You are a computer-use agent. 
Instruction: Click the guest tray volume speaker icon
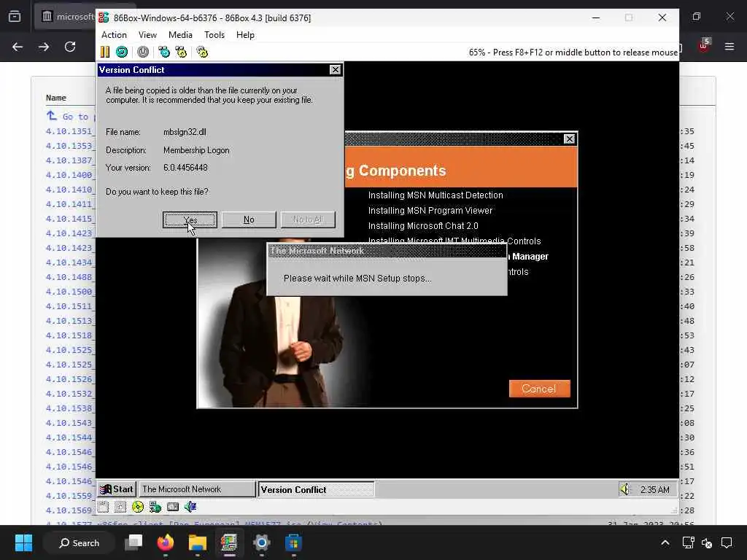(x=624, y=489)
